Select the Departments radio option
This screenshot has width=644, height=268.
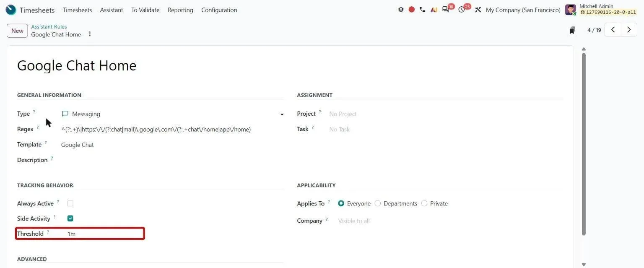coord(378,203)
